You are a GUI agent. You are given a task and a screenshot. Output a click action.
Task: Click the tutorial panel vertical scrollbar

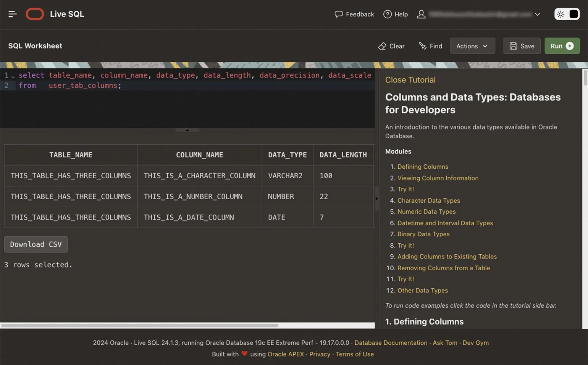pyautogui.click(x=585, y=78)
